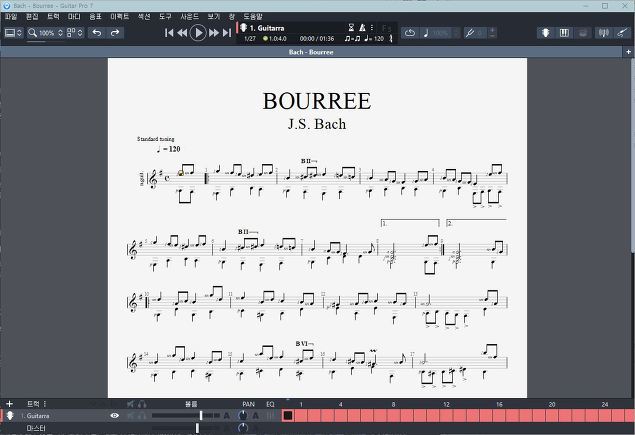The image size is (635, 435).
Task: Click the tempo 120 indicator
Action: [374, 38]
